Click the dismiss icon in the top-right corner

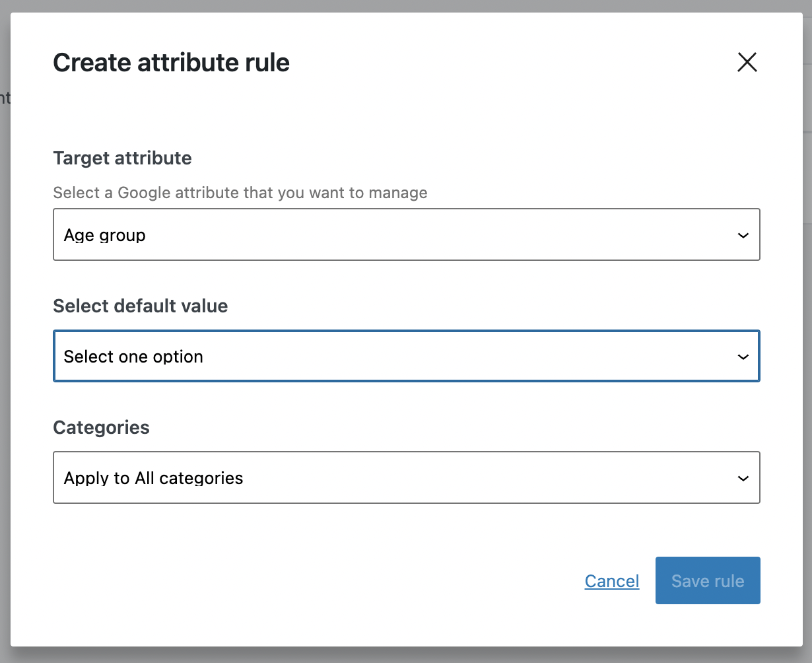pos(747,62)
